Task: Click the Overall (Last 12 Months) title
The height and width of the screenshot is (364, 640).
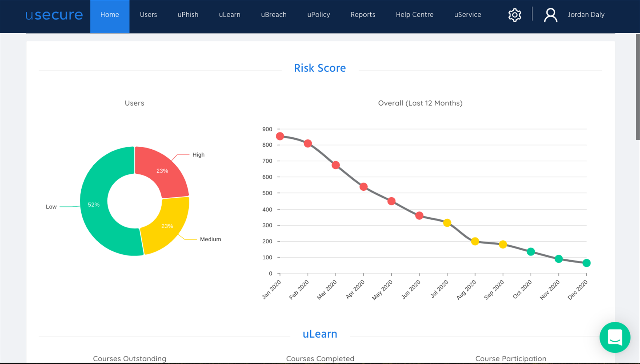Action: 420,103
